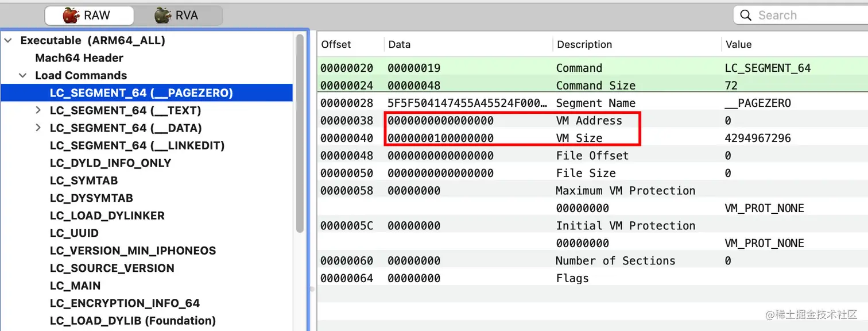868x331 pixels.
Task: Click Initial VM Protection description
Action: (x=626, y=226)
